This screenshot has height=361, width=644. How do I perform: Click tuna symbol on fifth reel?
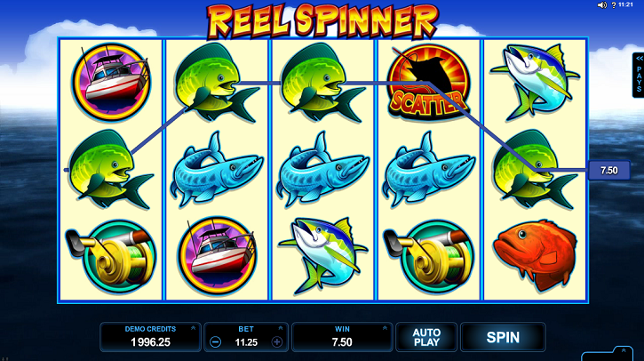[x=535, y=82]
